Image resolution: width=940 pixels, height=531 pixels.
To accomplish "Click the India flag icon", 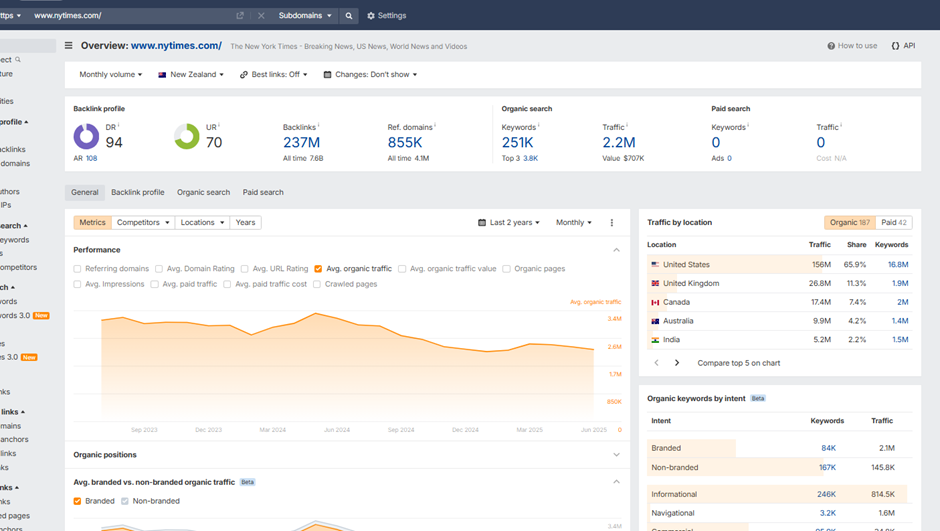I will tap(655, 340).
